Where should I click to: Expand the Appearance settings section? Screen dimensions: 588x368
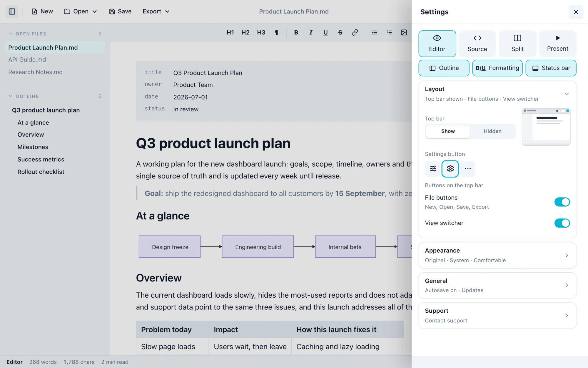coord(497,255)
